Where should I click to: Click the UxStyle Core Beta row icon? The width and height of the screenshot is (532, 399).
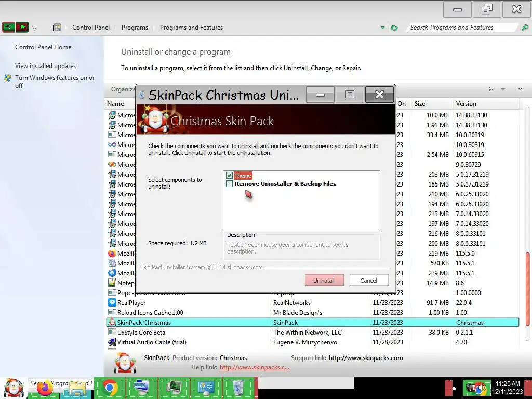point(112,332)
